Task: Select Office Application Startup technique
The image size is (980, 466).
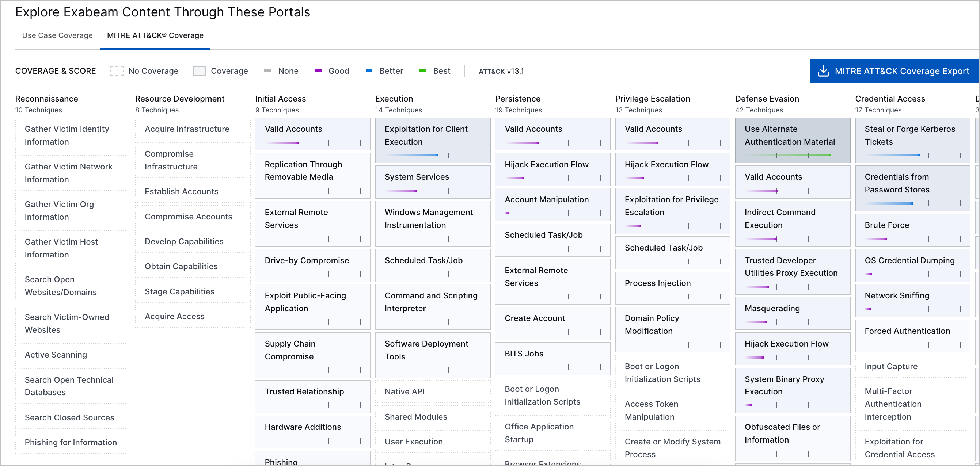Action: (553, 433)
